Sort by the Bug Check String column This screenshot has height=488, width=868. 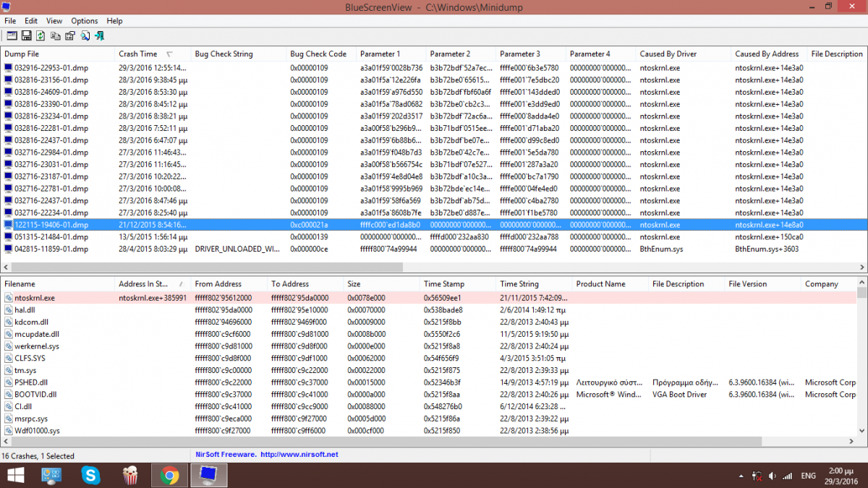coord(238,53)
